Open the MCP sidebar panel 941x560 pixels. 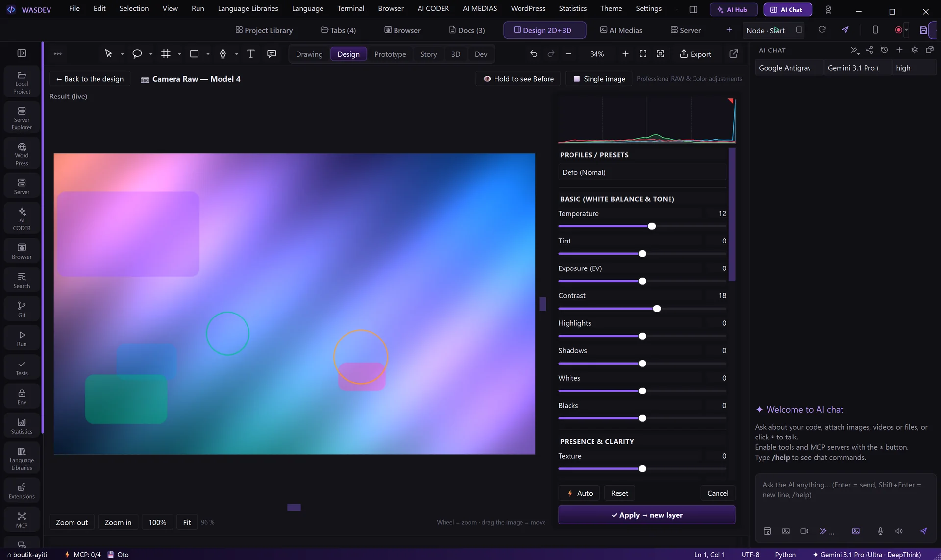tap(22, 520)
